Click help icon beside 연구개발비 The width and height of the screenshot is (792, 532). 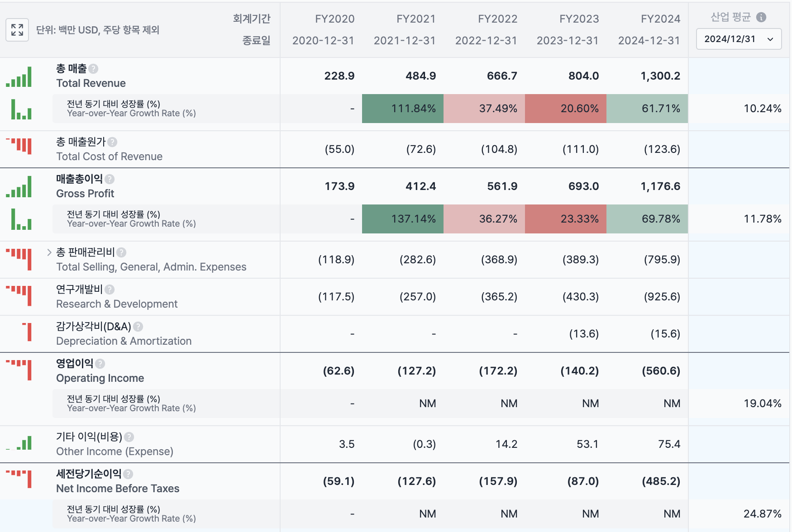[x=110, y=290]
